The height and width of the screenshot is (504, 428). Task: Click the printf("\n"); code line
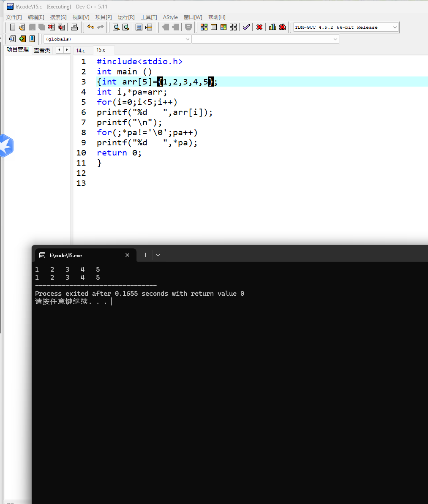[129, 123]
